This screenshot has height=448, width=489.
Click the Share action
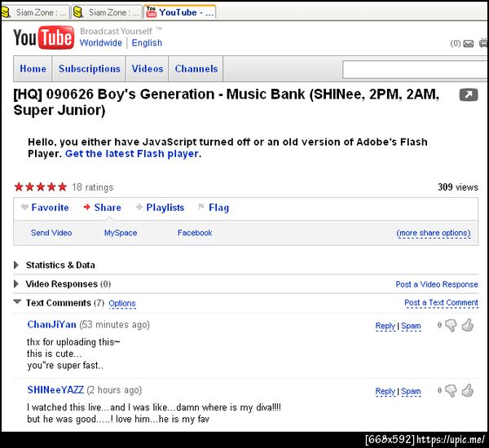[108, 208]
